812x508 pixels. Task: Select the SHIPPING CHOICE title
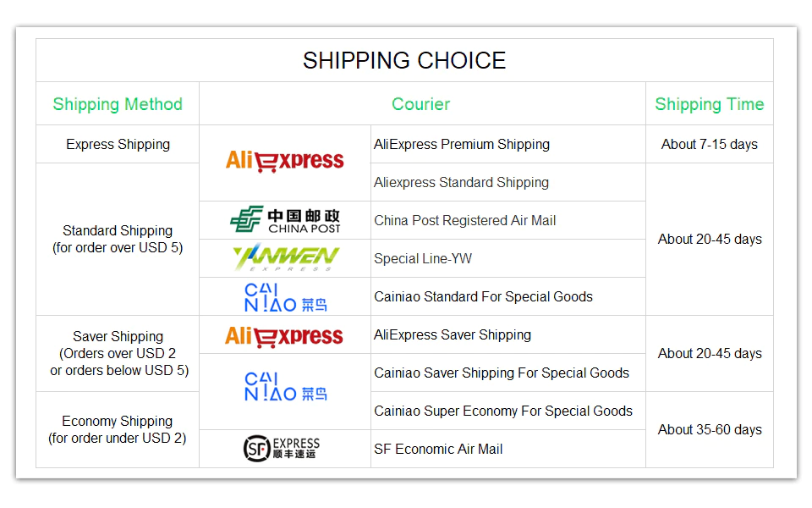(404, 61)
